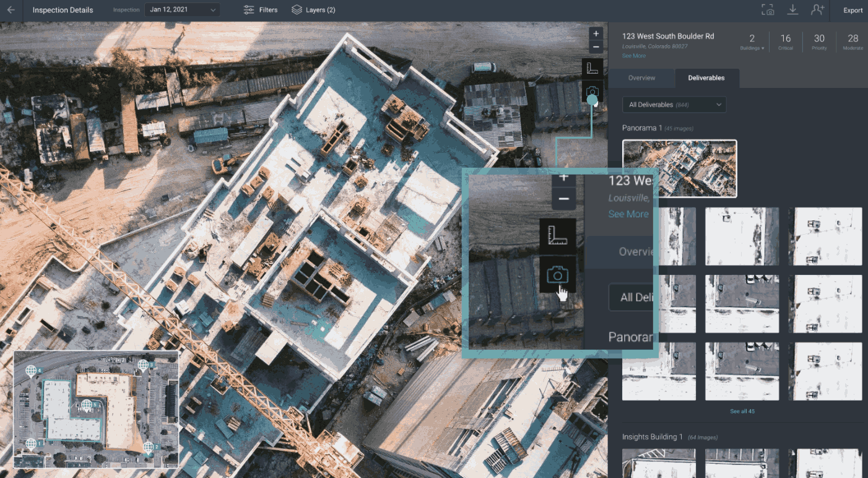Click the 123 West South Boulder Rd address

[x=668, y=37]
